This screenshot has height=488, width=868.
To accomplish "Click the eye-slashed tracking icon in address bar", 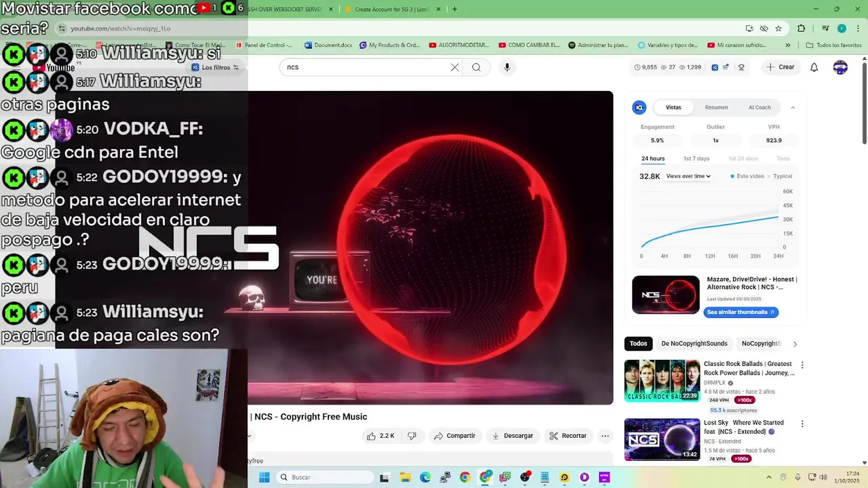I will tap(764, 28).
